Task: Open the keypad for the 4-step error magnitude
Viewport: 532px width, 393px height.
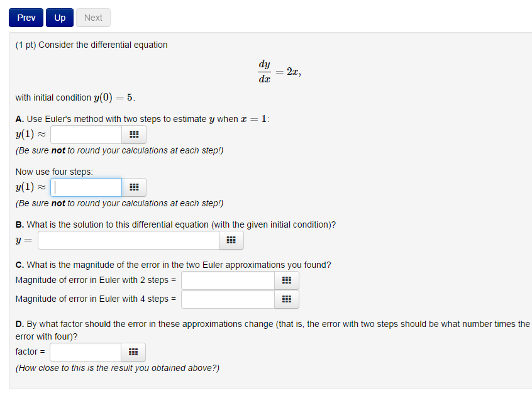Action: [287, 299]
